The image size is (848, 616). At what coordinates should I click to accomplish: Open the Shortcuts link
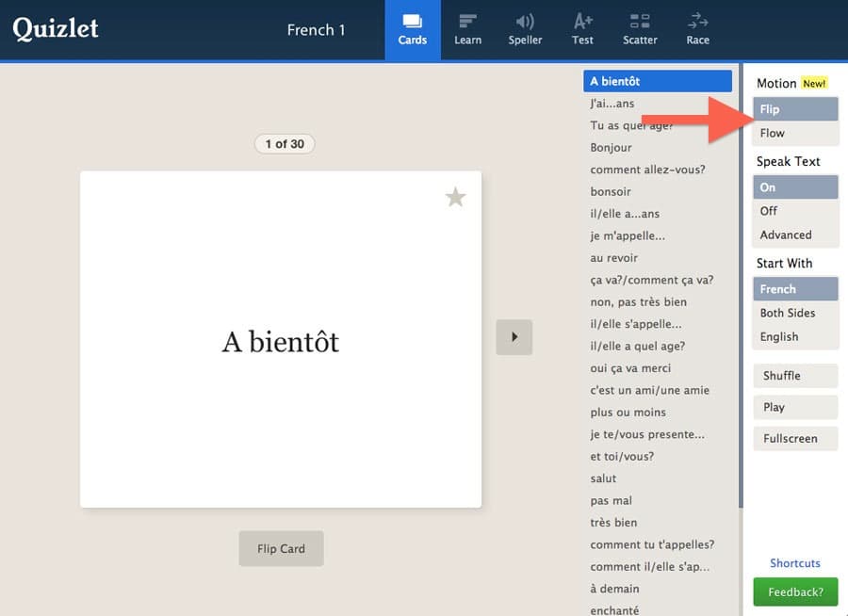coord(795,563)
